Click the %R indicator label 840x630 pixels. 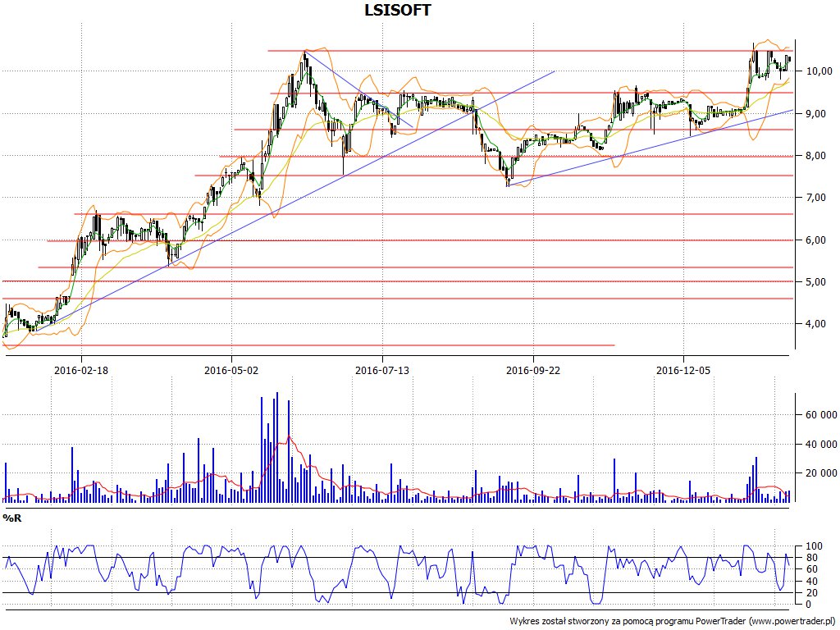coord(11,518)
